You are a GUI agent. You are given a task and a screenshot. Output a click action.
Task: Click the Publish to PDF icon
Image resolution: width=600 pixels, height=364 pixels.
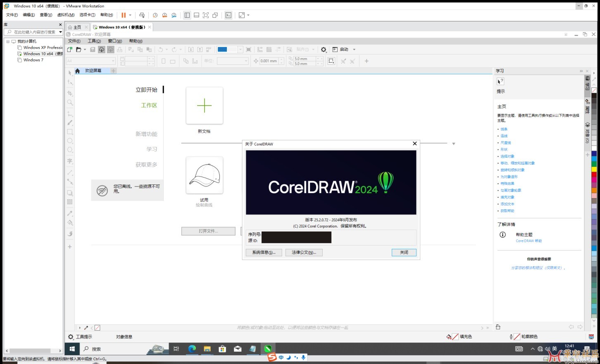click(209, 50)
